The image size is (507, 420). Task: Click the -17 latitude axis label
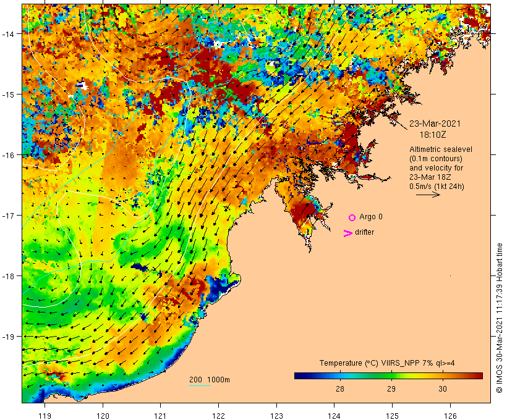(8, 215)
